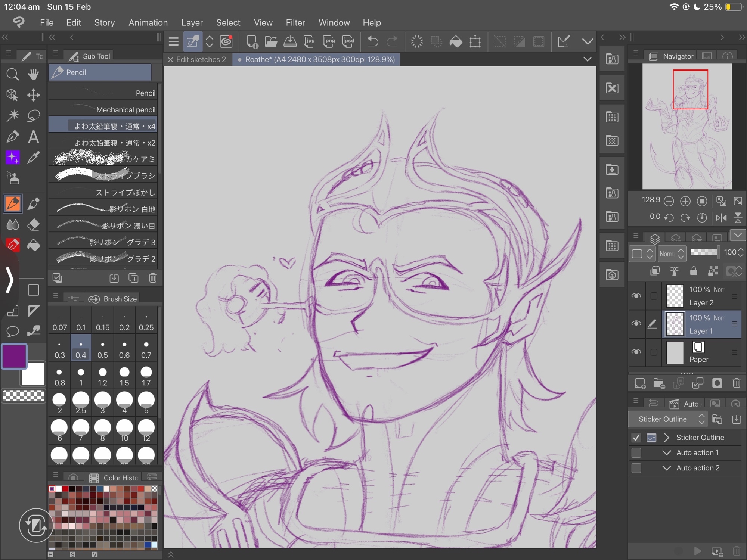Image resolution: width=747 pixels, height=560 pixels.
Task: Pick brush size 0.7
Action: tap(146, 349)
